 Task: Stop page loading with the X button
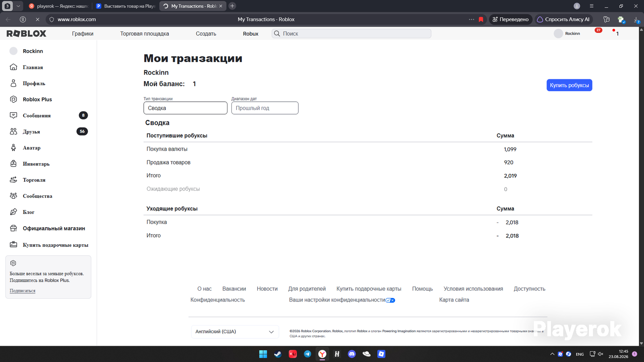(x=37, y=20)
